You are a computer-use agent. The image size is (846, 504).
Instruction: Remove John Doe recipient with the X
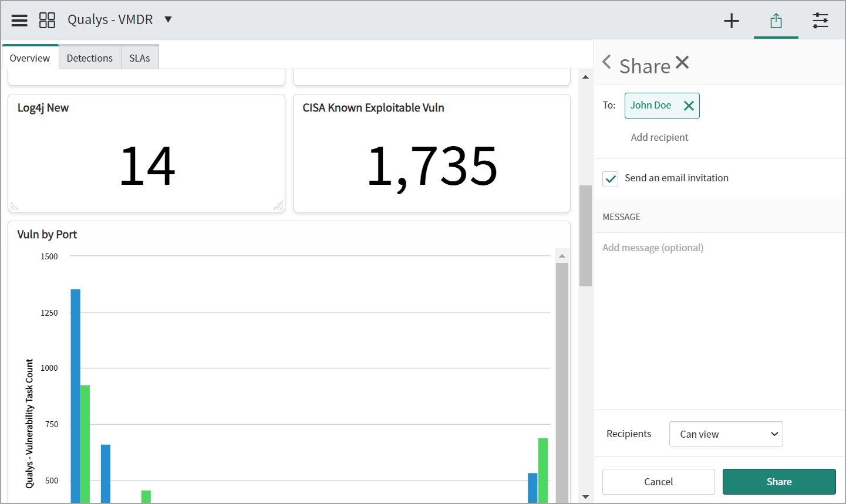tap(689, 106)
